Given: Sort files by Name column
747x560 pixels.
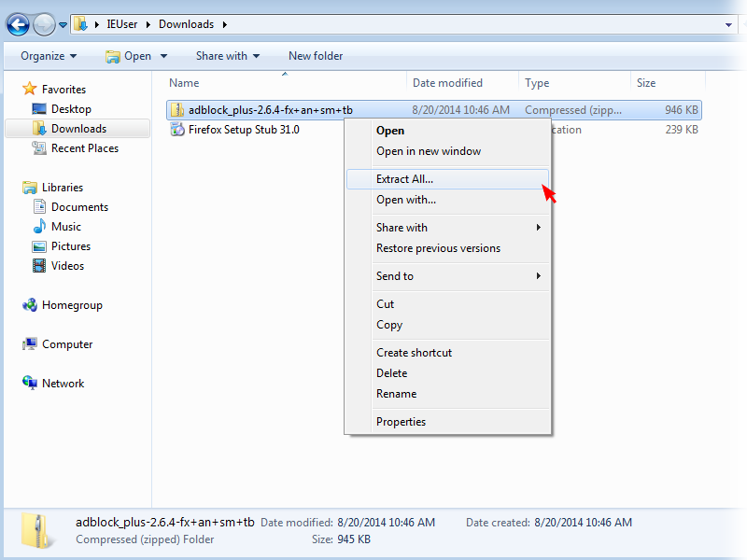Looking at the screenshot, I should pos(184,83).
